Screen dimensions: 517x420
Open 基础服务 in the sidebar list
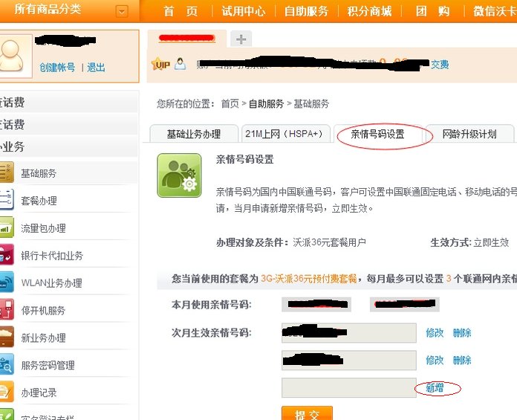pyautogui.click(x=39, y=173)
